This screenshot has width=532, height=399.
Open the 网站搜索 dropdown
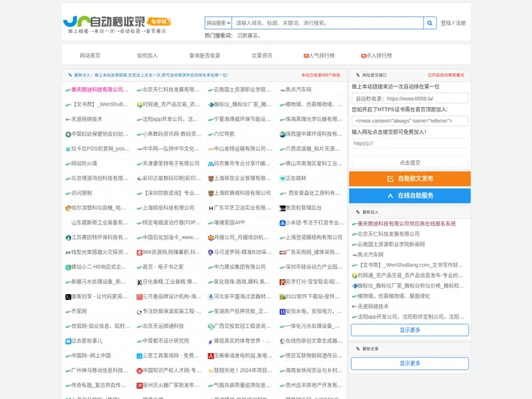point(218,23)
